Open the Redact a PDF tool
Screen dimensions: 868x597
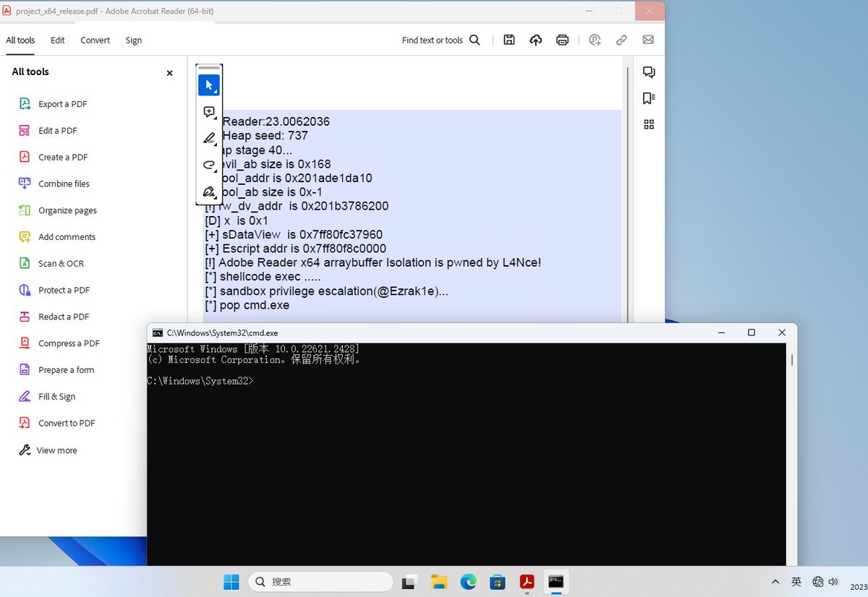[54, 317]
